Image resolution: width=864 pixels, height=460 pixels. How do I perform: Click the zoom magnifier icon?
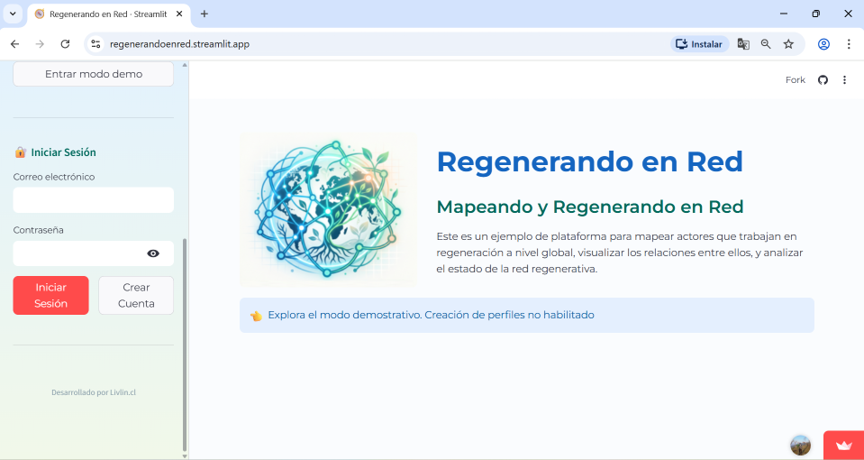coord(765,44)
